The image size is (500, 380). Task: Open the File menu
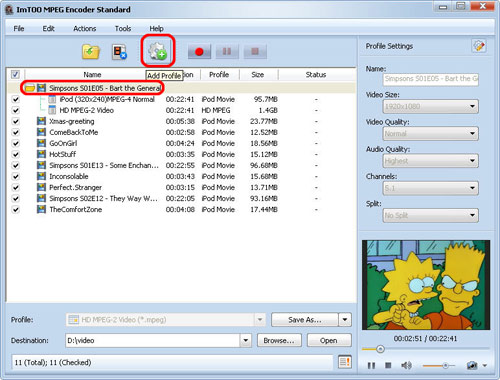click(19, 28)
